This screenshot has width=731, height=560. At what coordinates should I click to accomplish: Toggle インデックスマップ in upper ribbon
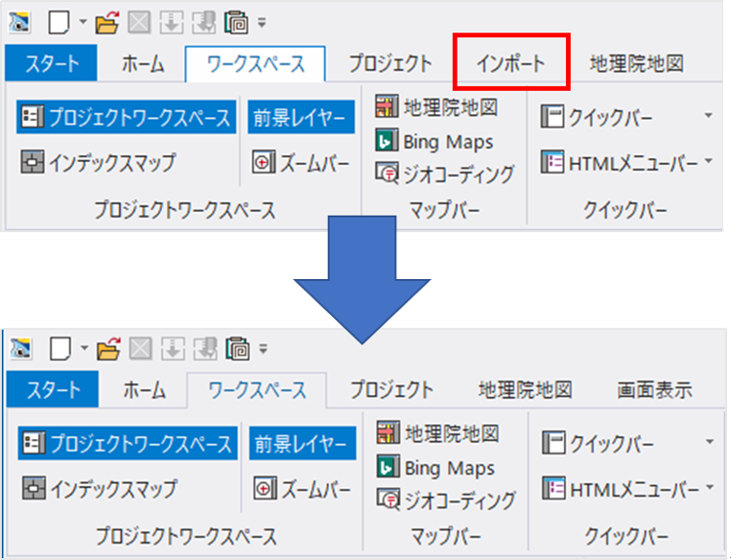(98, 162)
